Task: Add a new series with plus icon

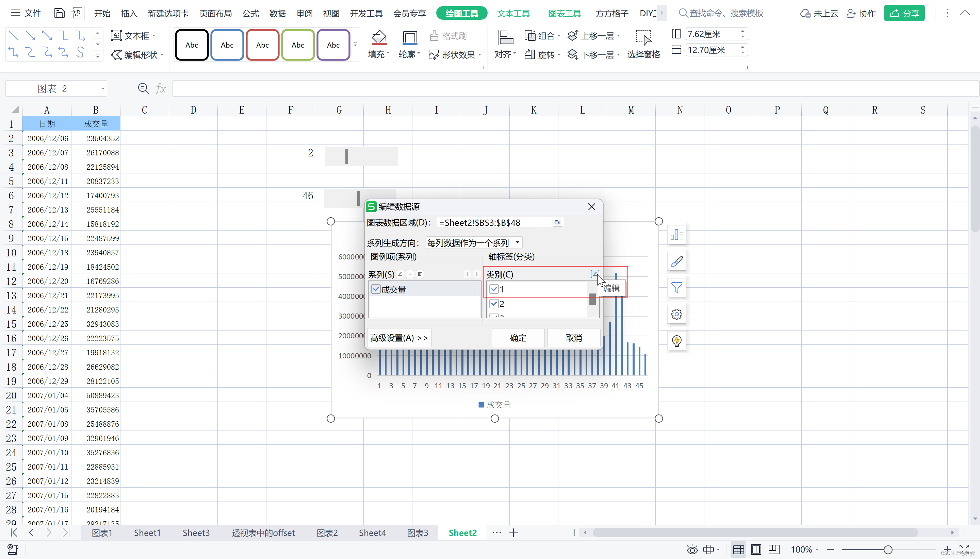Action: point(410,274)
